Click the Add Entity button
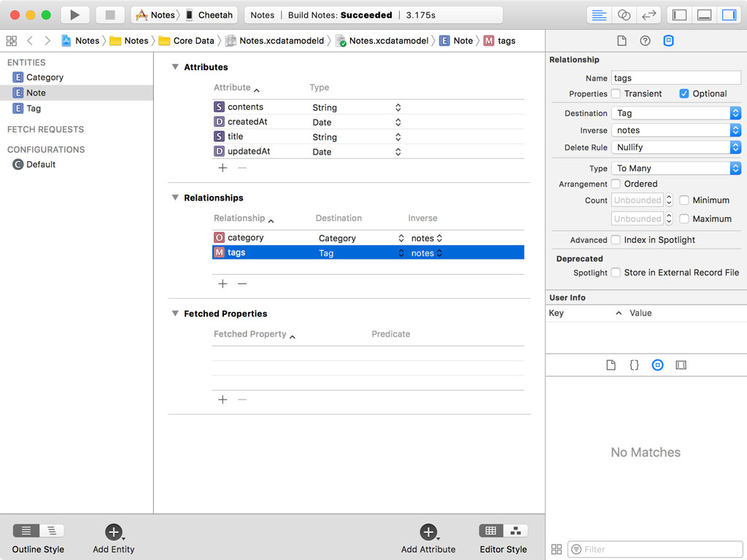This screenshot has width=747, height=560. pos(113,532)
